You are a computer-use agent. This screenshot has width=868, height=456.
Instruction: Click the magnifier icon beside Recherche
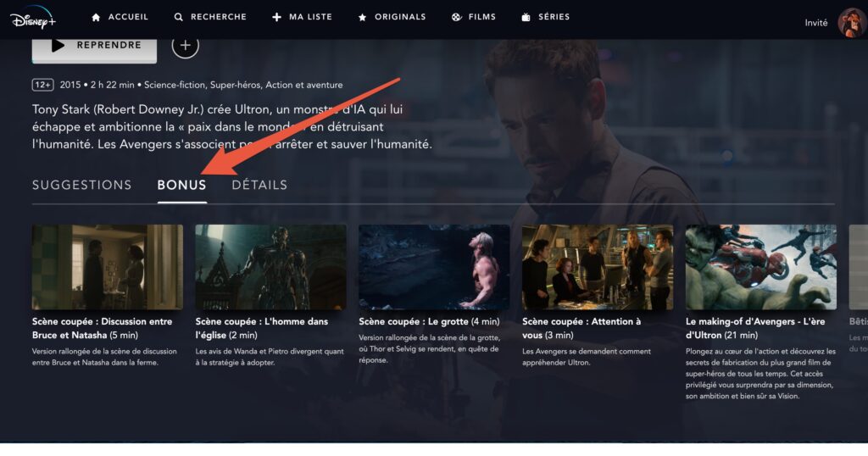click(x=178, y=17)
